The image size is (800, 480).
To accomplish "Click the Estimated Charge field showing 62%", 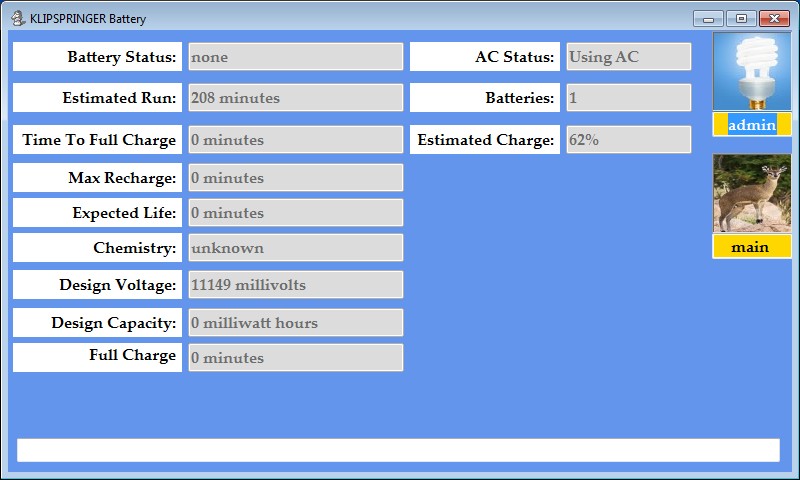I will click(628, 140).
